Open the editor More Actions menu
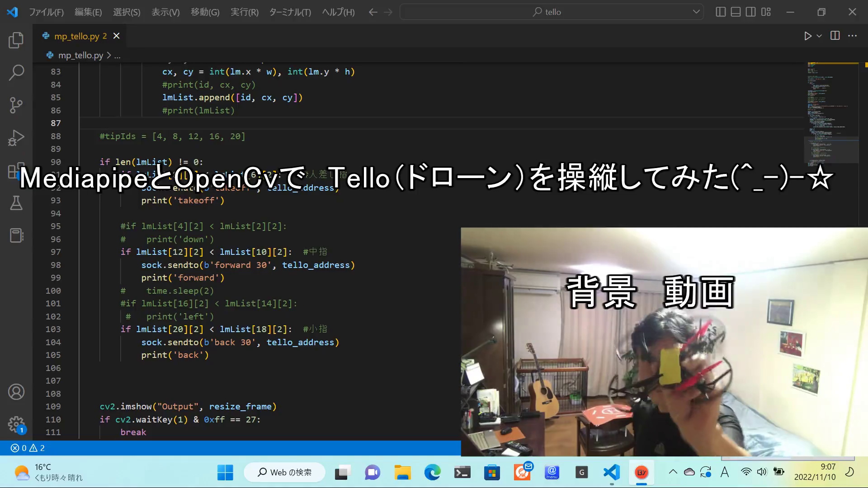This screenshot has width=868, height=488. 853,36
